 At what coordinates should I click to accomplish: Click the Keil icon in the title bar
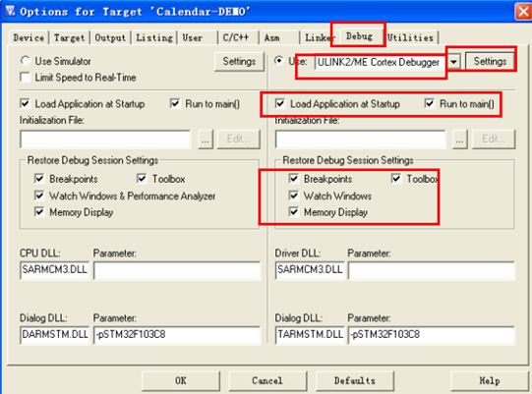11,11
